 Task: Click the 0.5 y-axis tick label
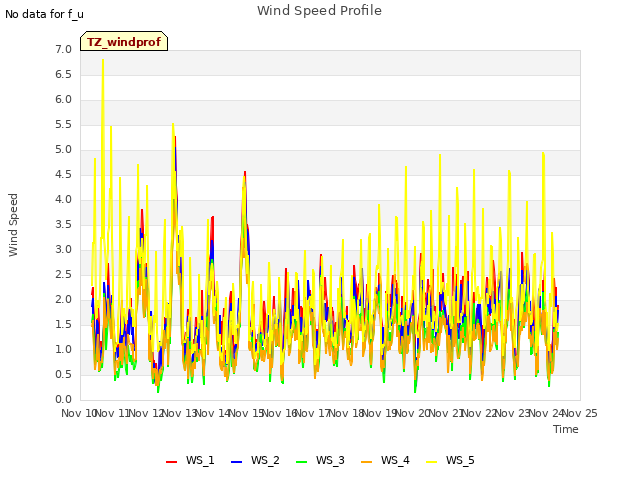coord(63,375)
